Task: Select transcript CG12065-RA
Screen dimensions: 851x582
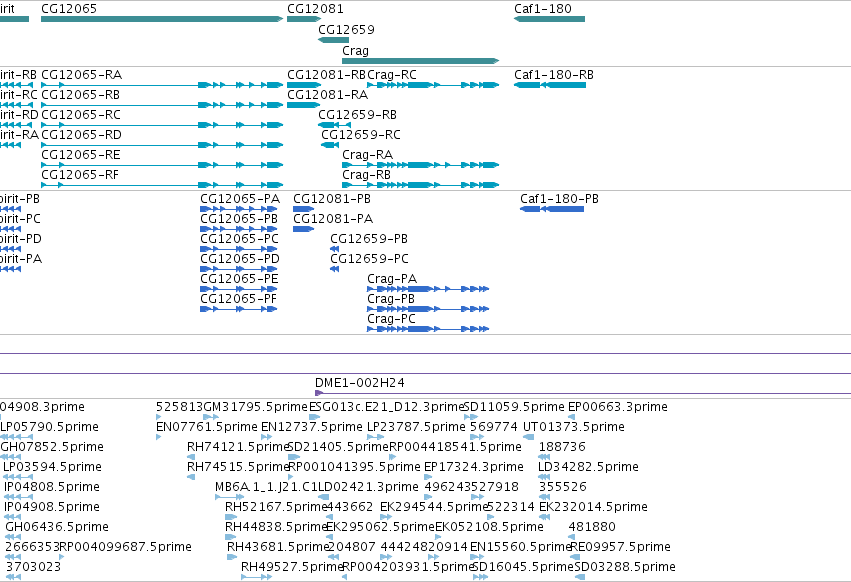Action: tap(81, 74)
